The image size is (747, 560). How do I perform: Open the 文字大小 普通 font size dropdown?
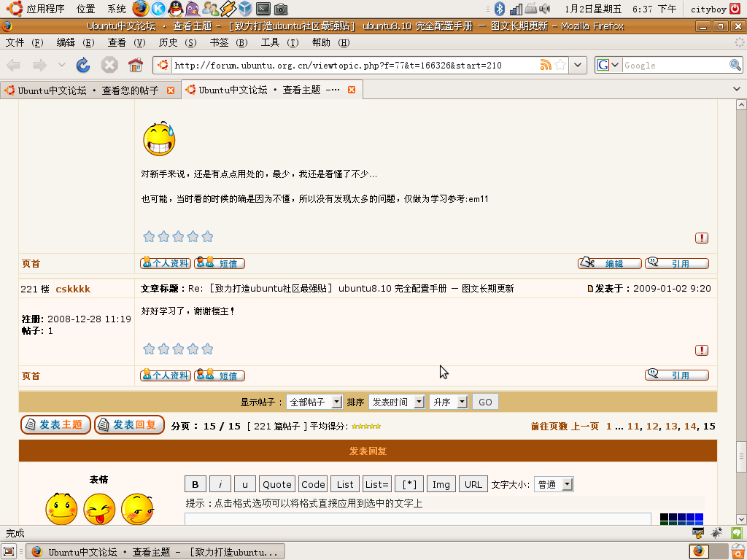point(554,484)
